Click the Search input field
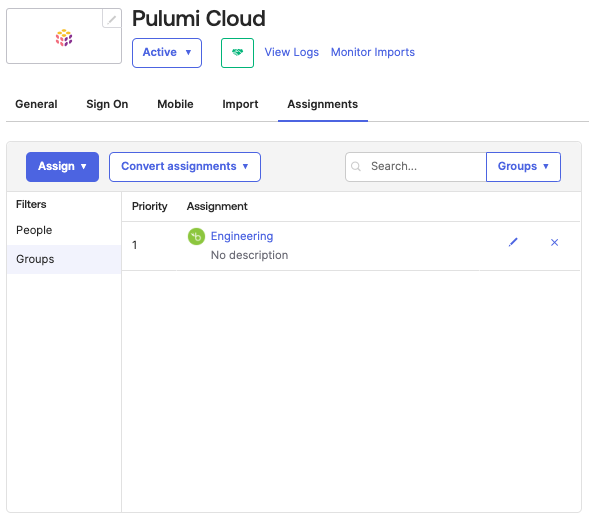Viewport: 589px width, 519px height. (416, 167)
